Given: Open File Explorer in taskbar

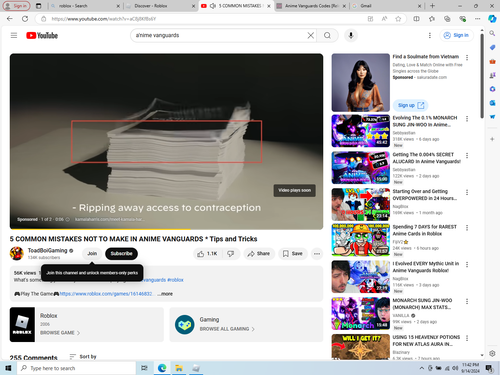Looking at the screenshot, I should point(179,368).
